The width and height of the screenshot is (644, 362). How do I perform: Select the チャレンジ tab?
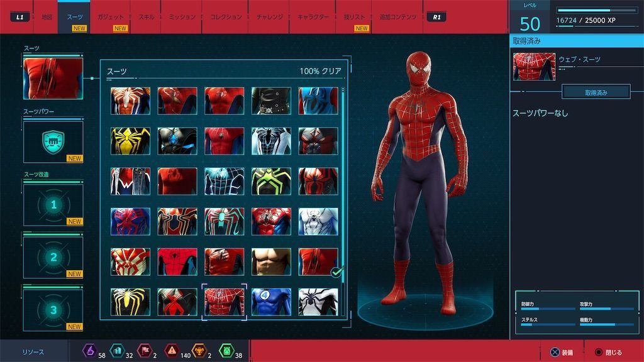pos(269,17)
